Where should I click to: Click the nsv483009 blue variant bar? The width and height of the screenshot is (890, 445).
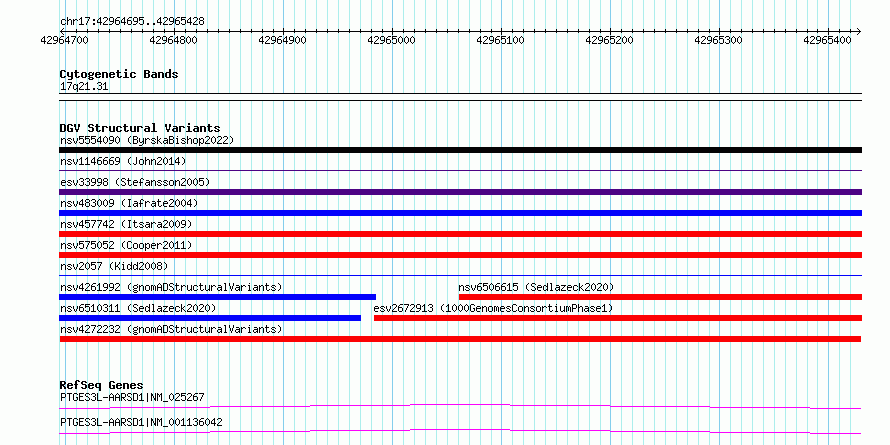click(460, 213)
